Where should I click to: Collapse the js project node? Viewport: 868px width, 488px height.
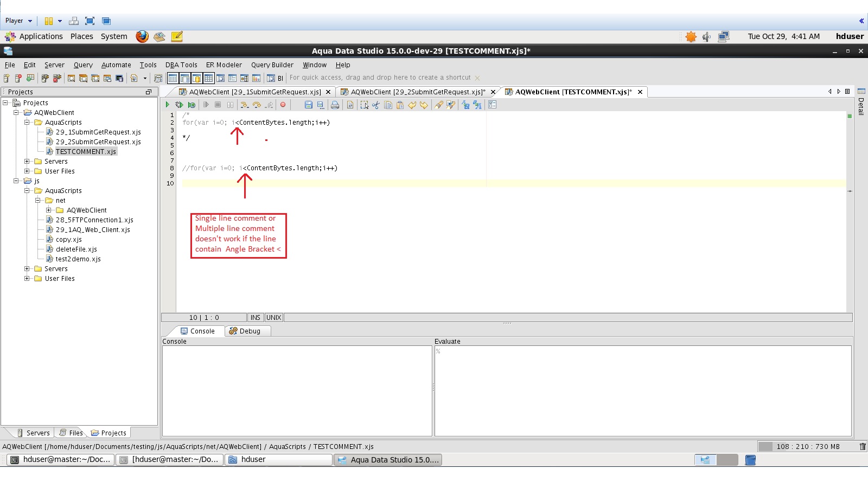point(16,181)
